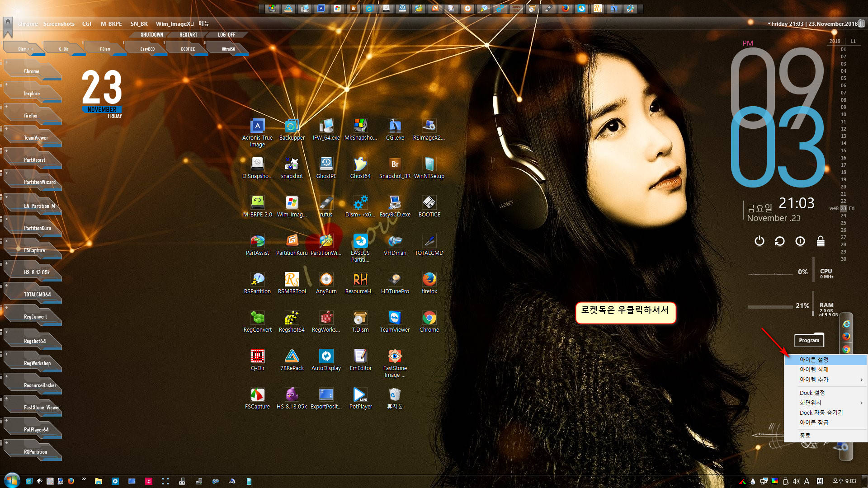The image size is (868, 488).
Task: Open the WinNTSetup desktop icon
Action: tap(429, 168)
